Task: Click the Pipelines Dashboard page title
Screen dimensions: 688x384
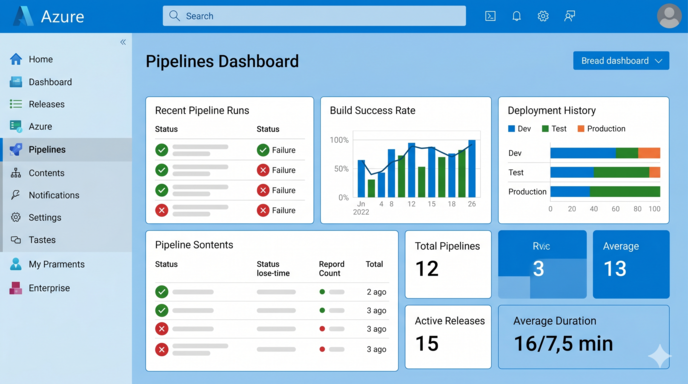Action: tap(222, 61)
